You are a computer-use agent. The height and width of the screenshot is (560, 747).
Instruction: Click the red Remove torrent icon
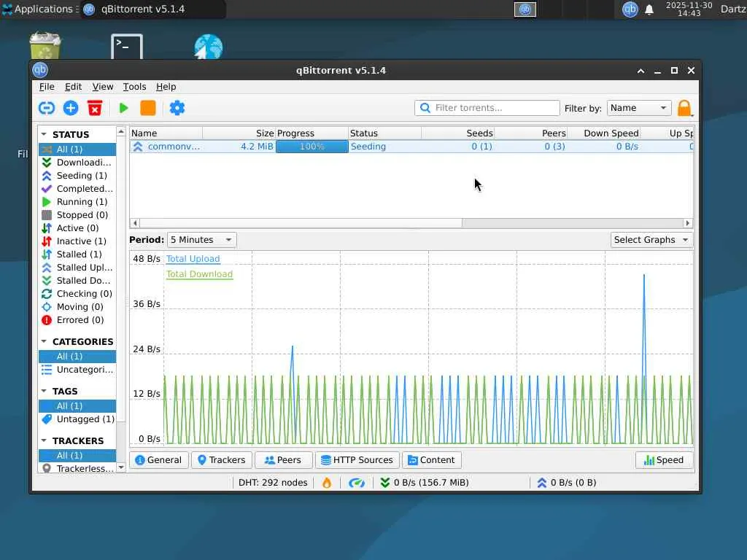(x=95, y=108)
